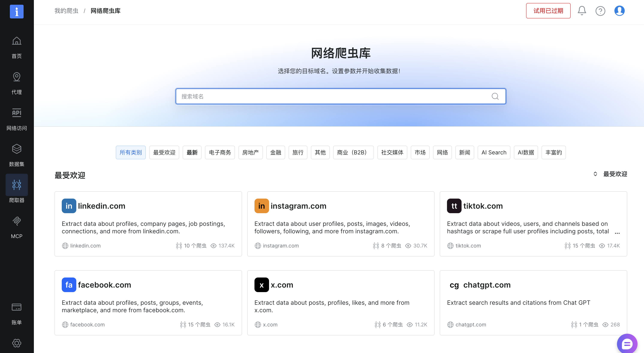Open the help question mark icon
This screenshot has height=353, width=644.
(x=600, y=11)
